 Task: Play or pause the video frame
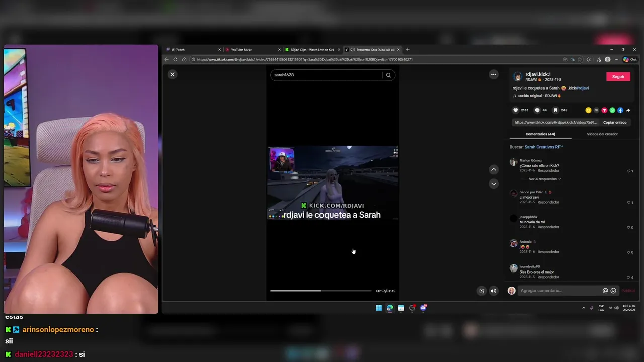(x=333, y=183)
